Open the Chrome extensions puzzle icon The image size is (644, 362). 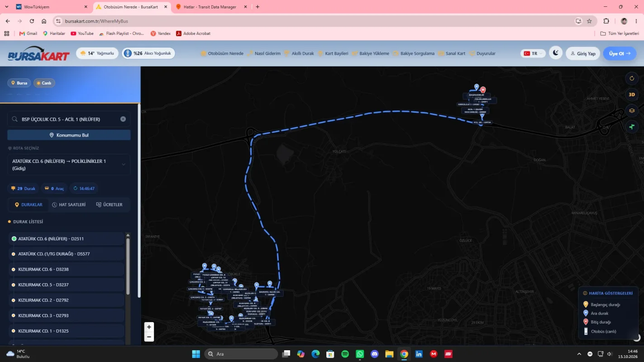pyautogui.click(x=606, y=21)
